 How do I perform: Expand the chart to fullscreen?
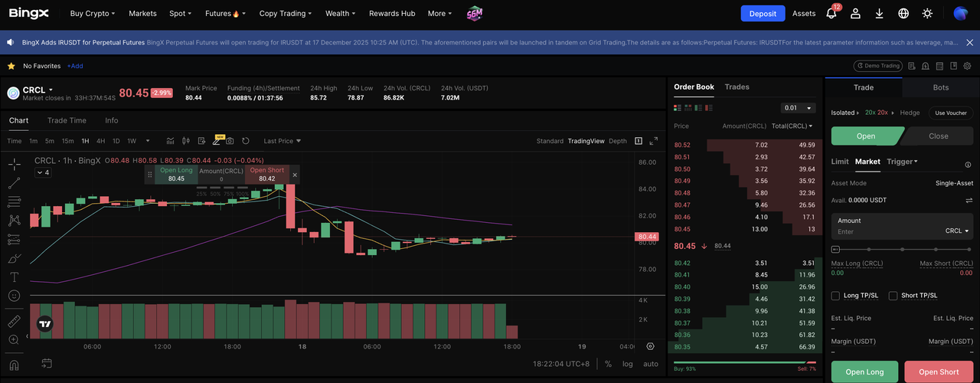pyautogui.click(x=653, y=141)
